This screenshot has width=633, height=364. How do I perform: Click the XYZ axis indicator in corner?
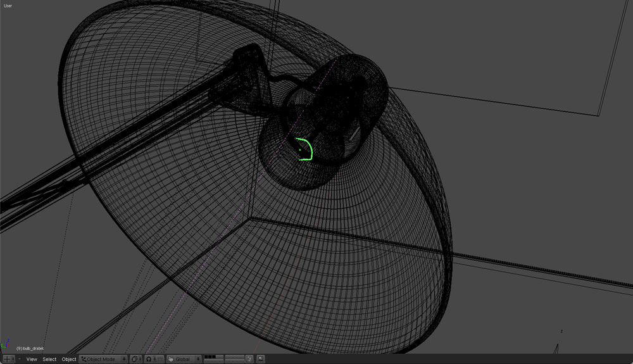click(6, 344)
